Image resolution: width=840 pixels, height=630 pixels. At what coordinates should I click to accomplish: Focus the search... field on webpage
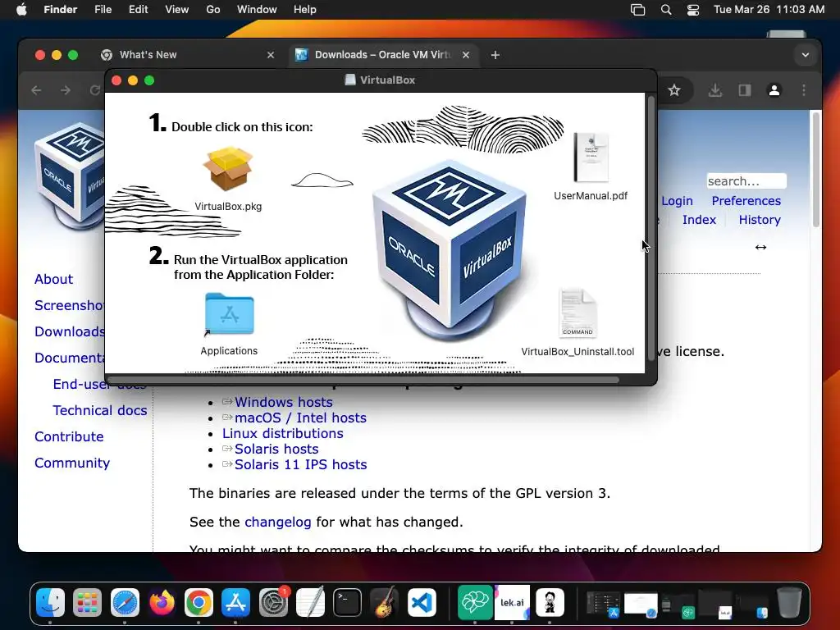pos(746,181)
